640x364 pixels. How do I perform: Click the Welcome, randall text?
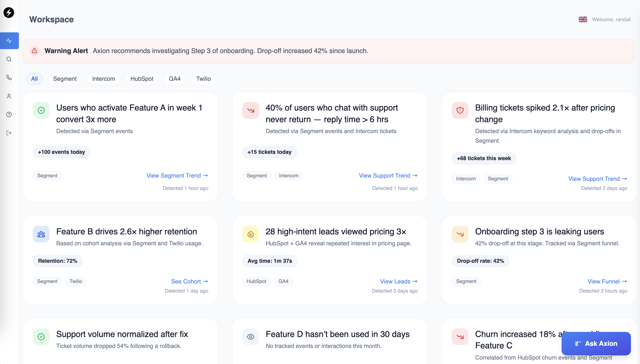[x=611, y=20]
